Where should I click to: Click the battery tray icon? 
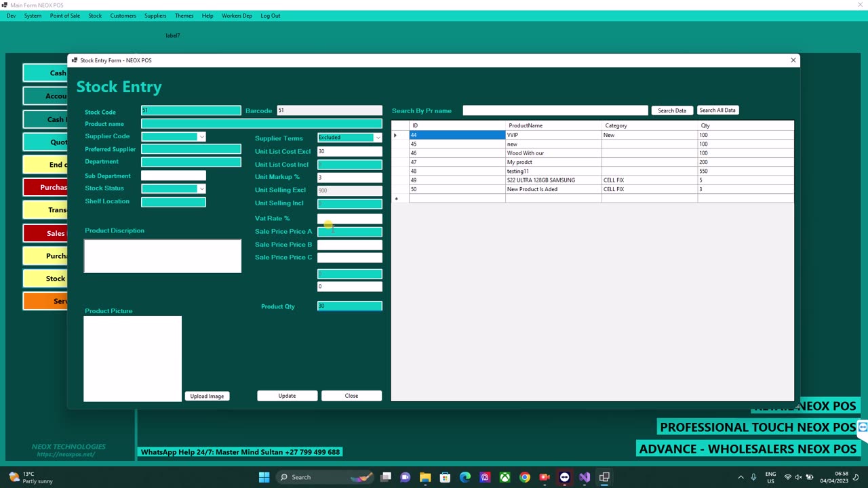click(809, 477)
